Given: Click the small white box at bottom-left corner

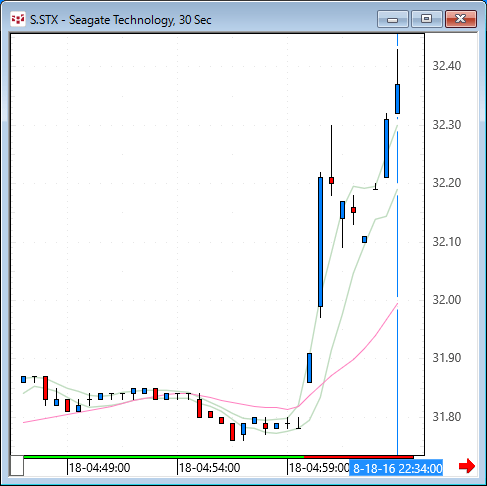Looking at the screenshot, I should pos(17,466).
